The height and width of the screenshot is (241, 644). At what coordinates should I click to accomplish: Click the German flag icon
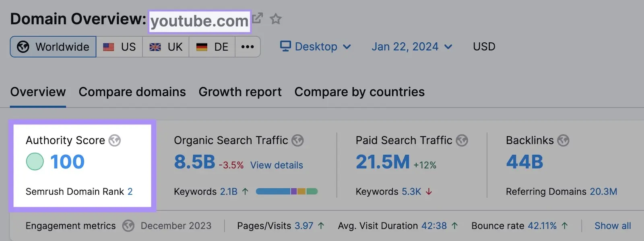coord(202,47)
